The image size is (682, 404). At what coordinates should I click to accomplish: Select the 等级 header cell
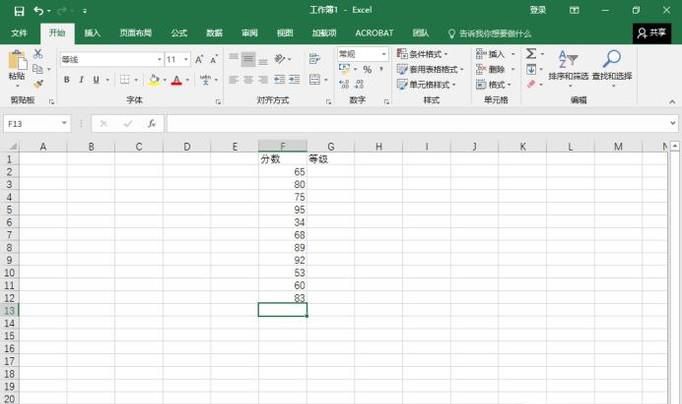(x=331, y=159)
